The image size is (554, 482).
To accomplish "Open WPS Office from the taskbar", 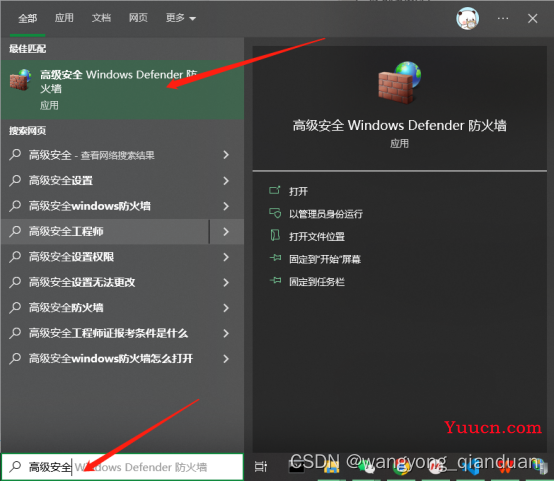I will [505, 467].
